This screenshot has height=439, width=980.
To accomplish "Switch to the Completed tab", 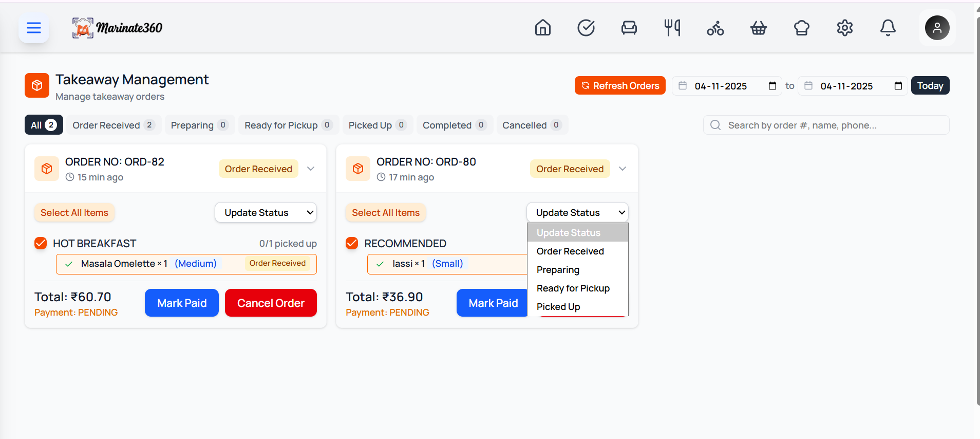I will (x=454, y=125).
